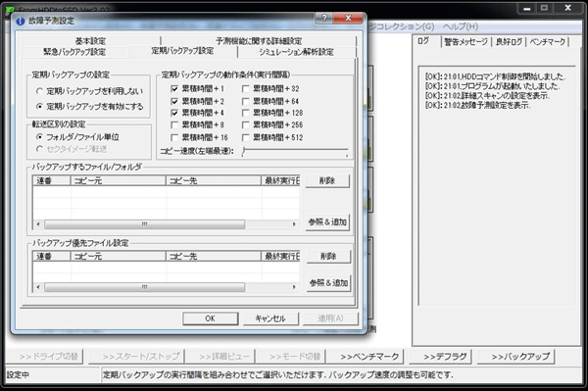Click 削除 in backup files/folders section

point(327,181)
